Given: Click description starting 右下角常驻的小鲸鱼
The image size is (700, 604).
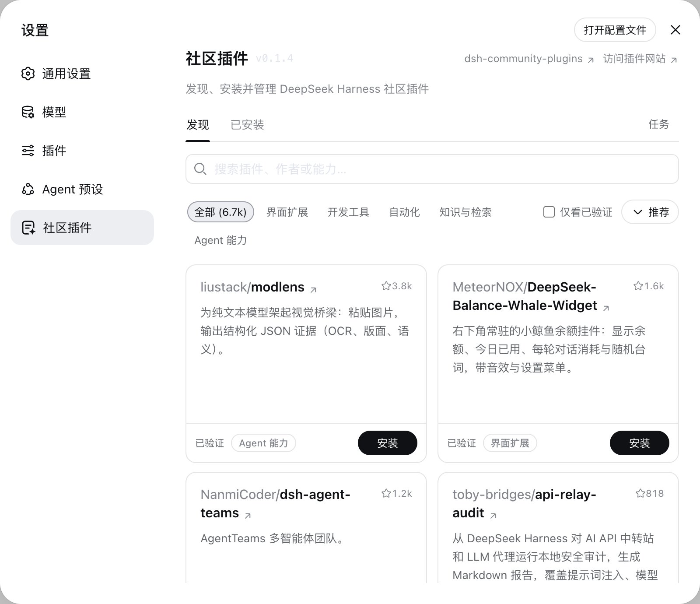Looking at the screenshot, I should [549, 349].
